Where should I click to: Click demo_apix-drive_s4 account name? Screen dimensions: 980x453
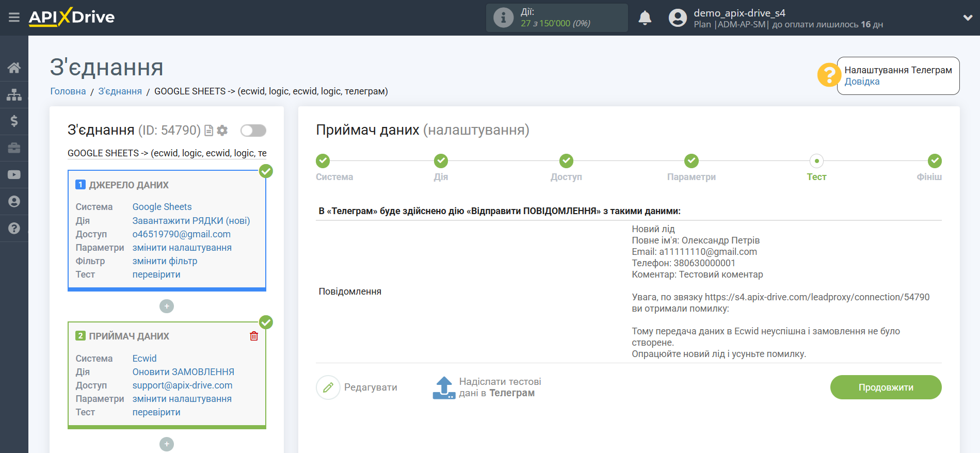[x=739, y=13]
